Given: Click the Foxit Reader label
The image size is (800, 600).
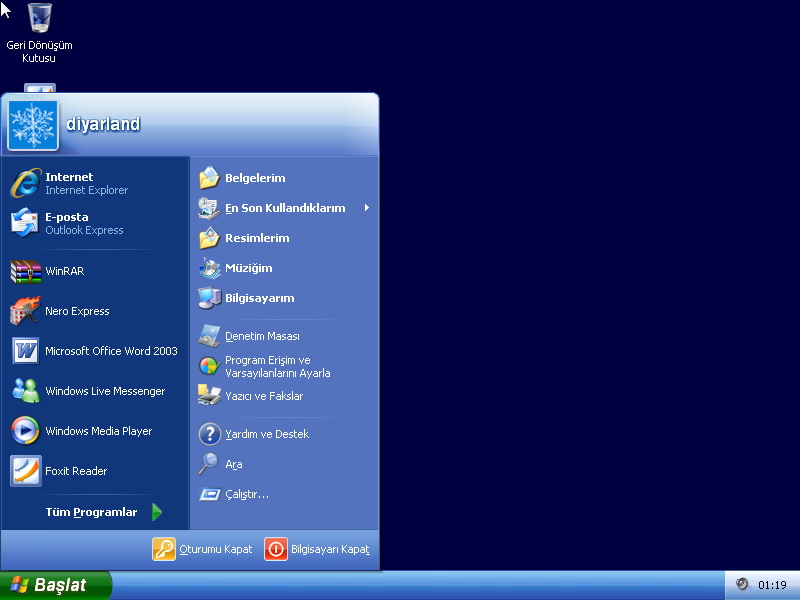Looking at the screenshot, I should (76, 471).
